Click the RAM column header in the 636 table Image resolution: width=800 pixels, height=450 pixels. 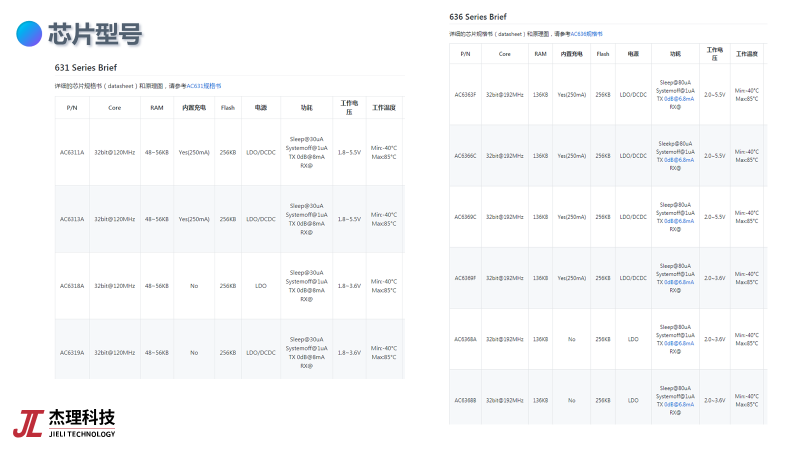tap(540, 53)
